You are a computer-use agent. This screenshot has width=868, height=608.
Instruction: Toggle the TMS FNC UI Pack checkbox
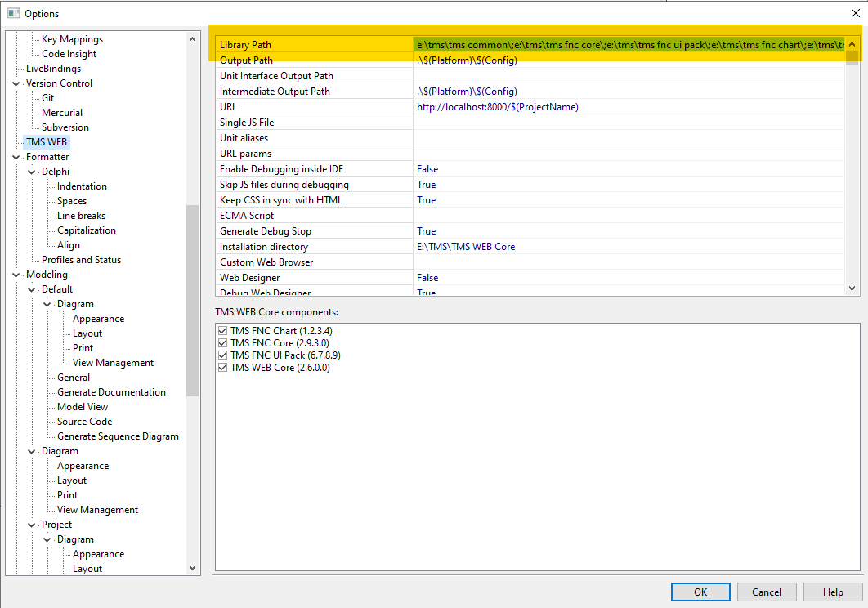[x=223, y=355]
